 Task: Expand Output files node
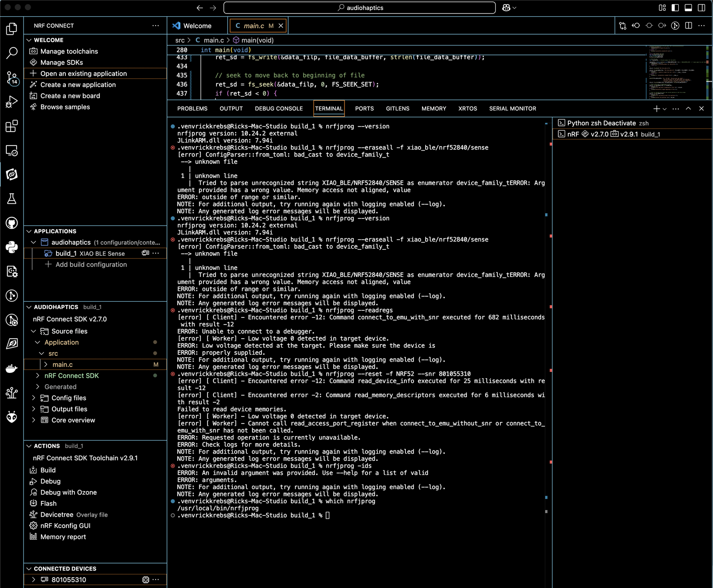pos(34,409)
